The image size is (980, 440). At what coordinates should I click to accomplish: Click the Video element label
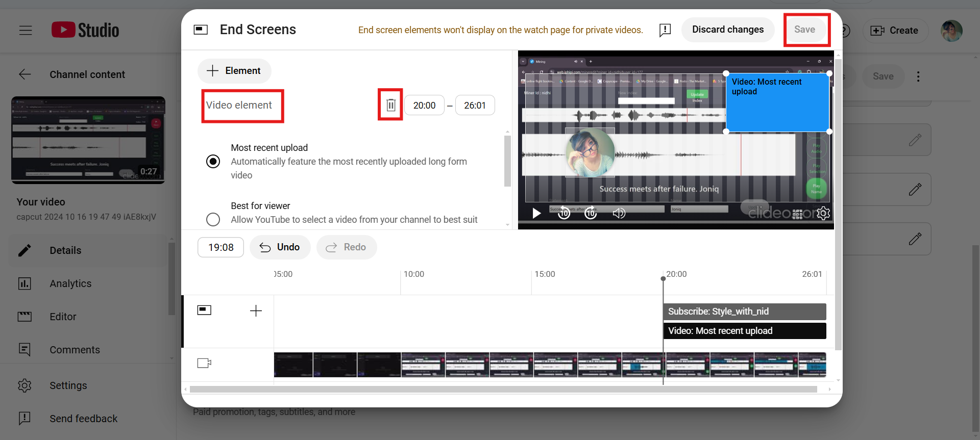click(239, 105)
